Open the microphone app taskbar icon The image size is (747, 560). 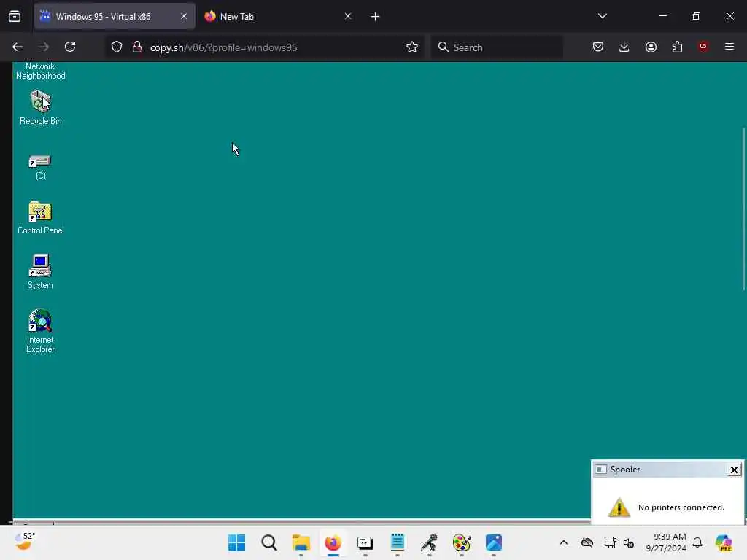pos(429,542)
